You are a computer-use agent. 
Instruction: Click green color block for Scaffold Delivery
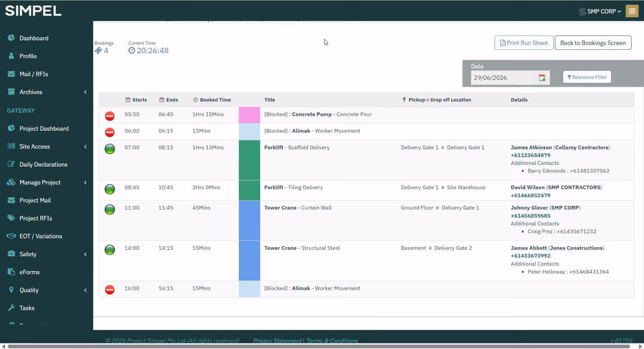[x=249, y=160]
